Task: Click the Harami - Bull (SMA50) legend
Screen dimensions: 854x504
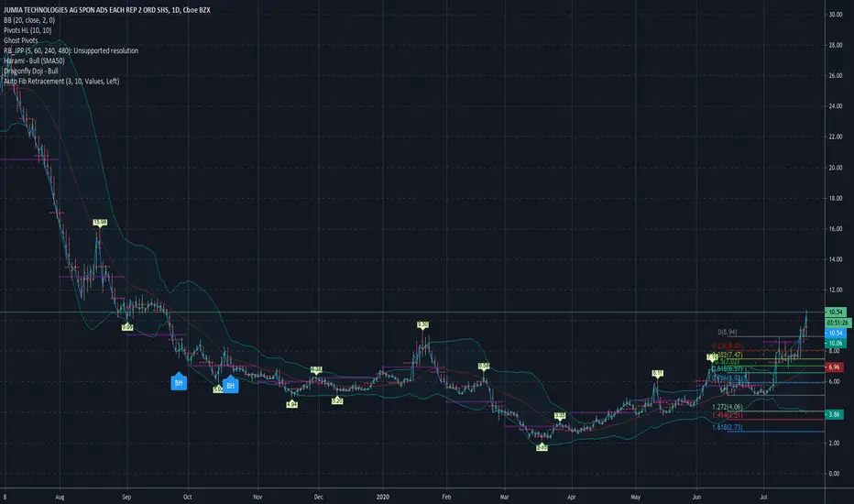Action: pos(34,61)
